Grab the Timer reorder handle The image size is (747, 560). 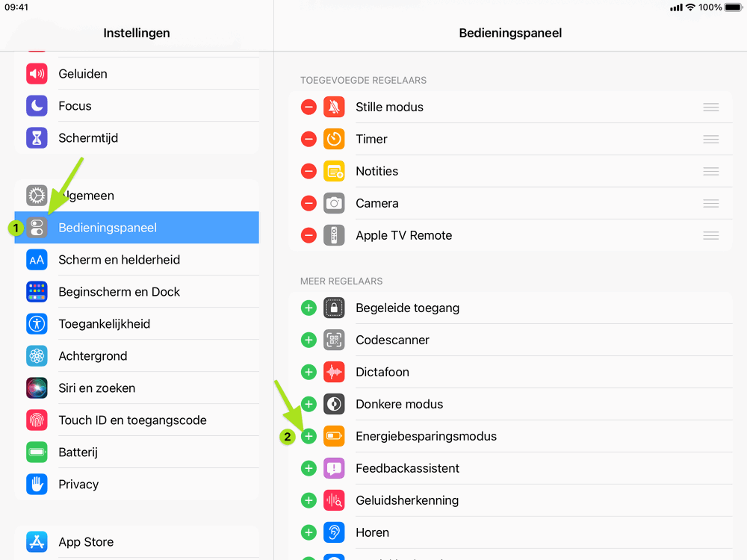[711, 139]
